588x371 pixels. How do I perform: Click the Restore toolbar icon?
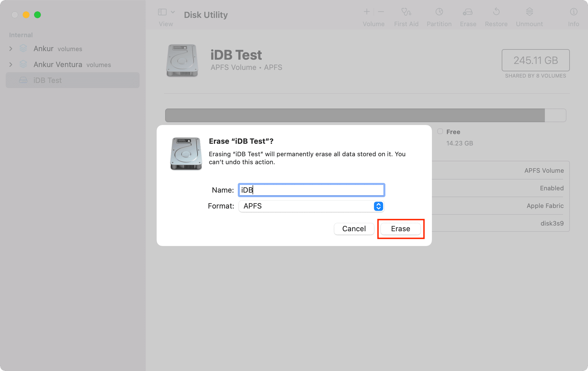coord(496,12)
